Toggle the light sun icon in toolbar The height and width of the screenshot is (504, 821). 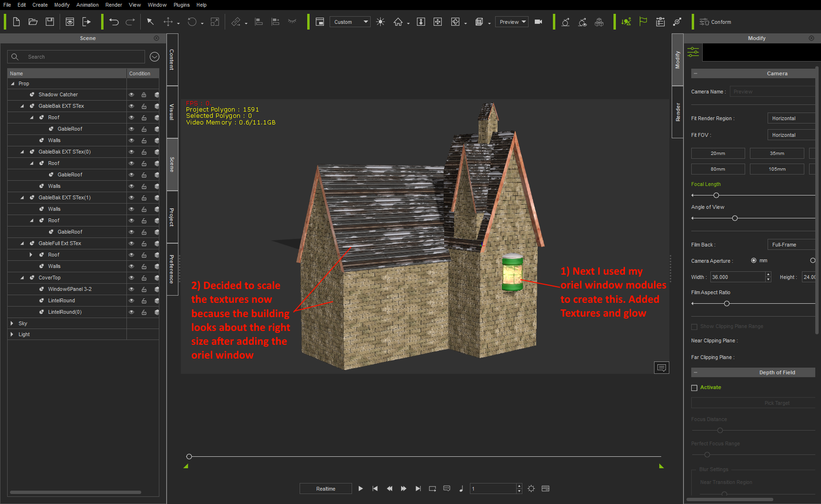380,22
